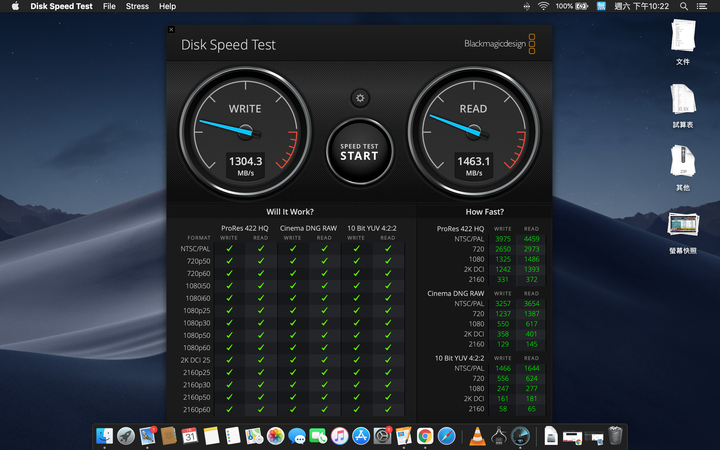
Task: Click the Wi-Fi status icon
Action: coord(544,6)
